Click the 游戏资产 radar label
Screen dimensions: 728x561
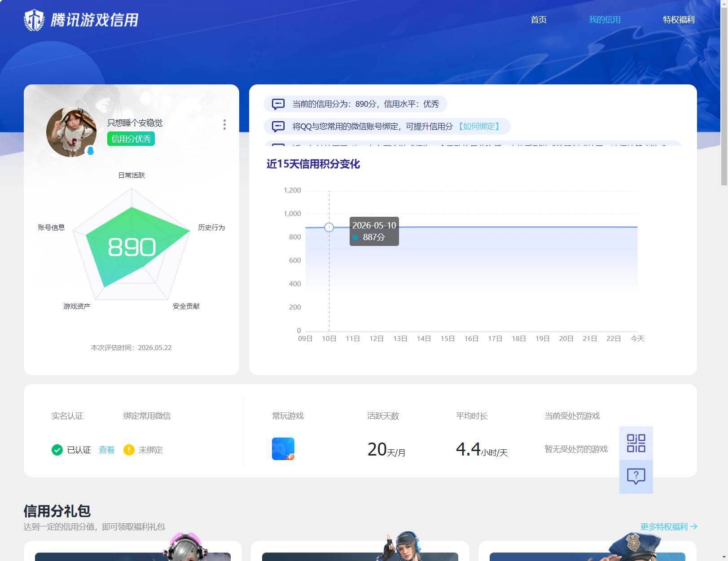(x=77, y=306)
